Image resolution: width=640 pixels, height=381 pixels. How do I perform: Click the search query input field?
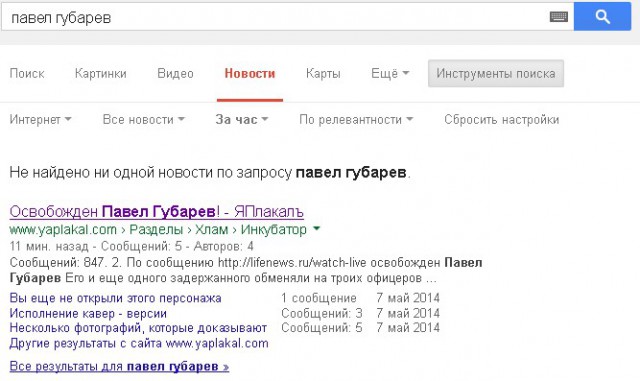(x=287, y=17)
